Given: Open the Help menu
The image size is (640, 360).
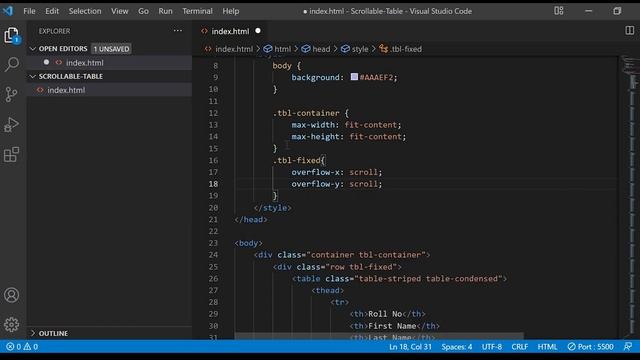Looking at the screenshot, I should click(x=231, y=11).
